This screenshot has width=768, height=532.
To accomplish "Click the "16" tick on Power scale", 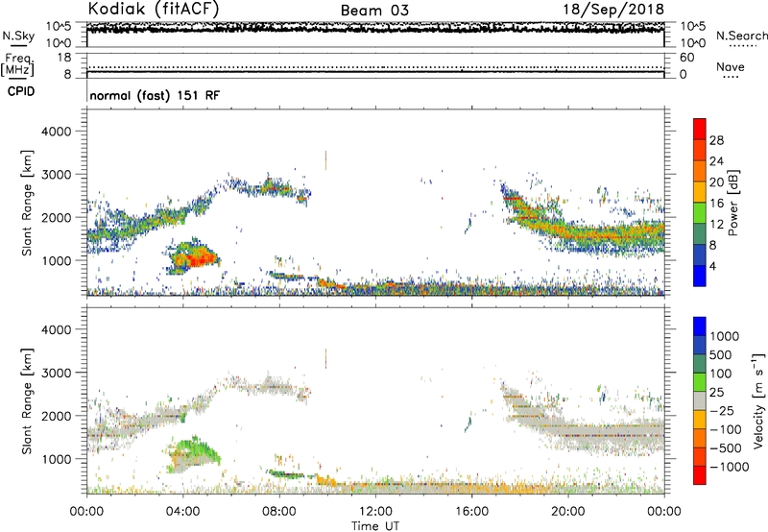I will (716, 204).
